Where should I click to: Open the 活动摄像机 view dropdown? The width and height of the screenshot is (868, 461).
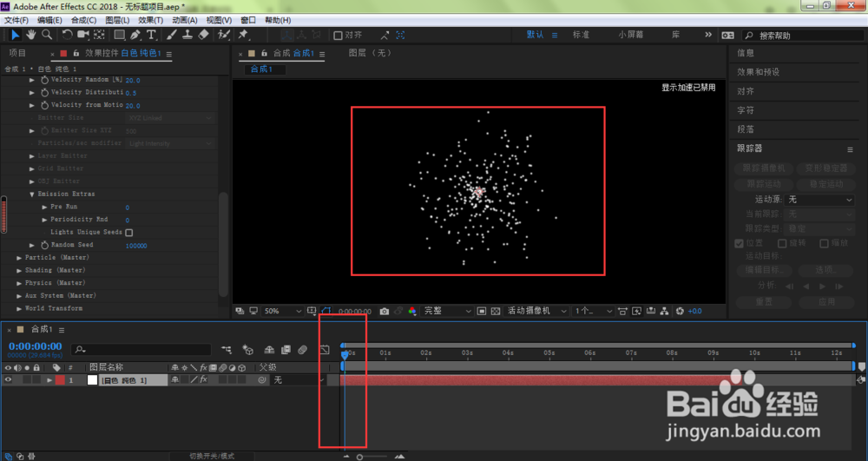pos(536,311)
